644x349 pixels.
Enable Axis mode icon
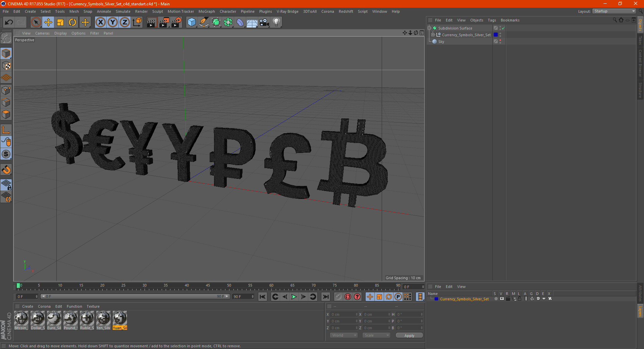pos(6,130)
